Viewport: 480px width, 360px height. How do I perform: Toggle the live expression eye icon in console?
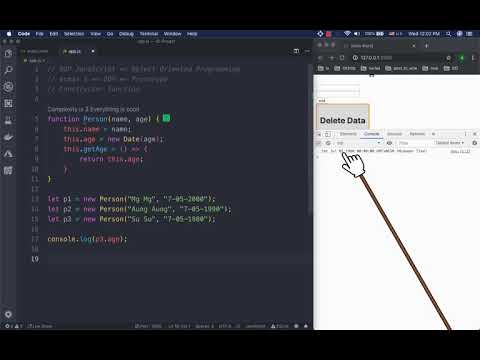(389, 143)
